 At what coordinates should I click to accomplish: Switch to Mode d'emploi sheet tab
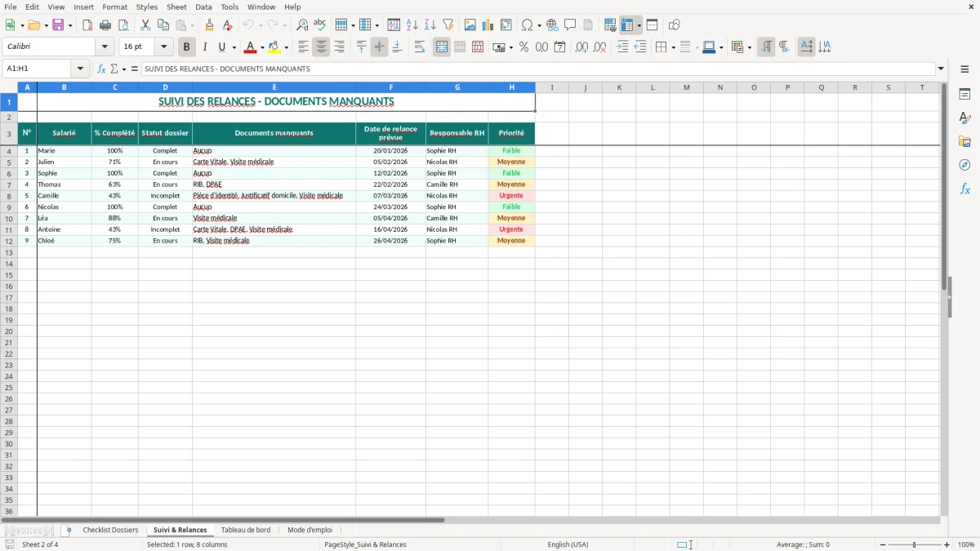point(310,530)
